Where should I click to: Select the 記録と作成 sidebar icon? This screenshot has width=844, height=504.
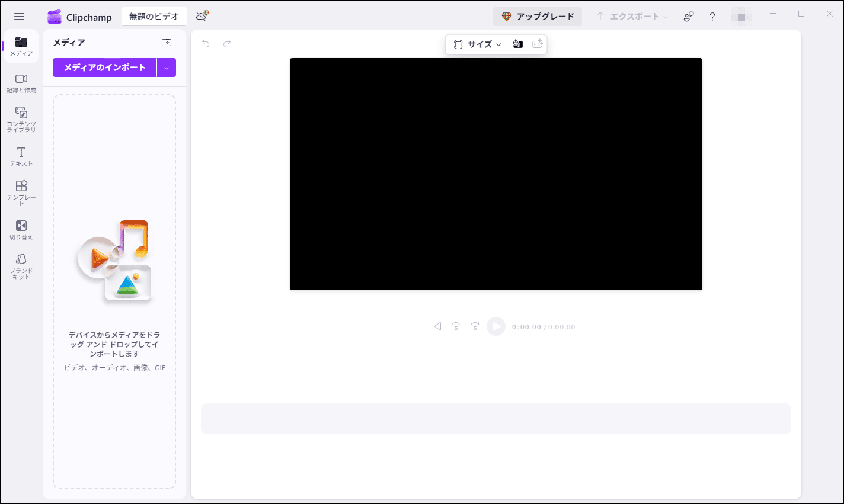tap(21, 82)
